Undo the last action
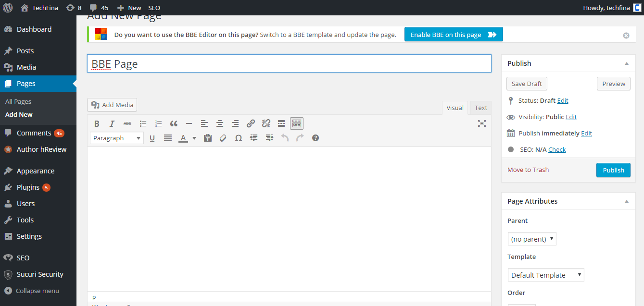This screenshot has height=306, width=644. (x=285, y=138)
